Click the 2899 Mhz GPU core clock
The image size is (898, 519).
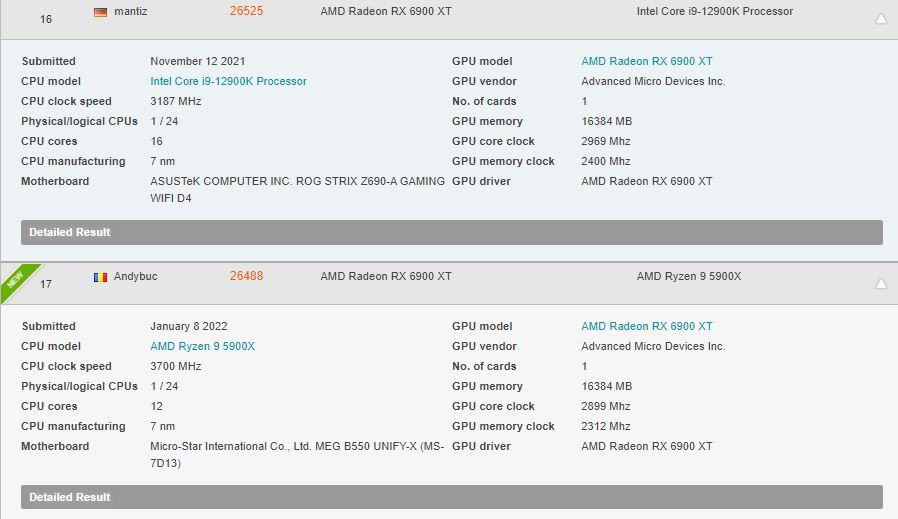point(605,407)
